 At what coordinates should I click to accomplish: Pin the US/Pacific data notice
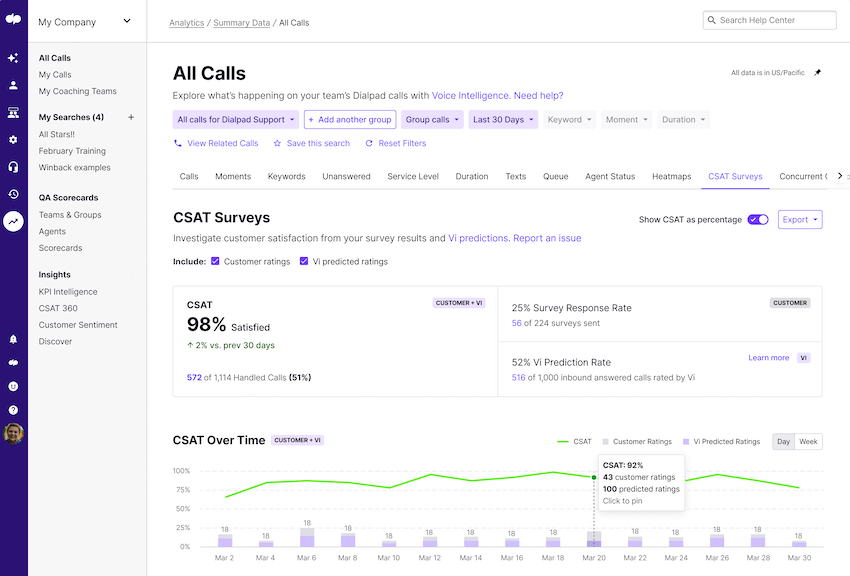tap(818, 72)
